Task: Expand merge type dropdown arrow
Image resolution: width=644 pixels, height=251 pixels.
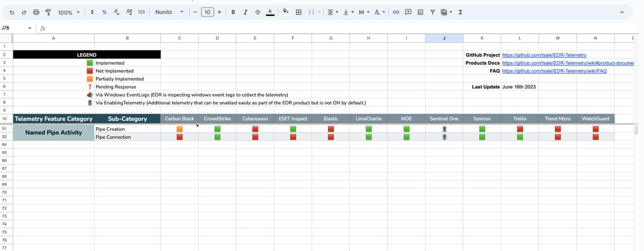Action: (320, 12)
